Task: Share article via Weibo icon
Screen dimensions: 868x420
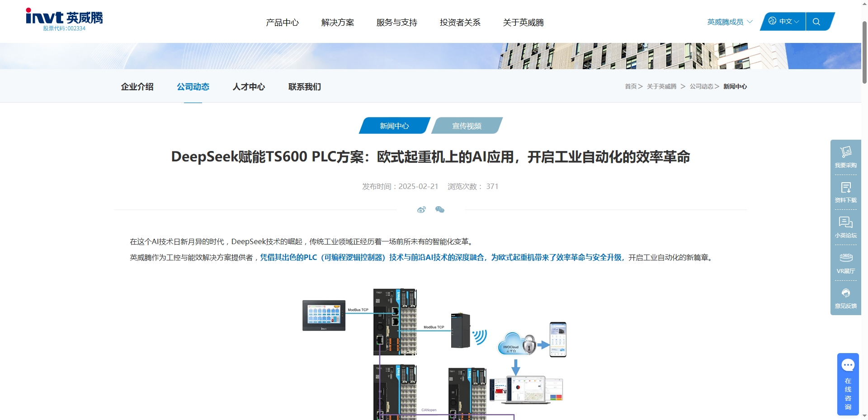Action: tap(421, 210)
